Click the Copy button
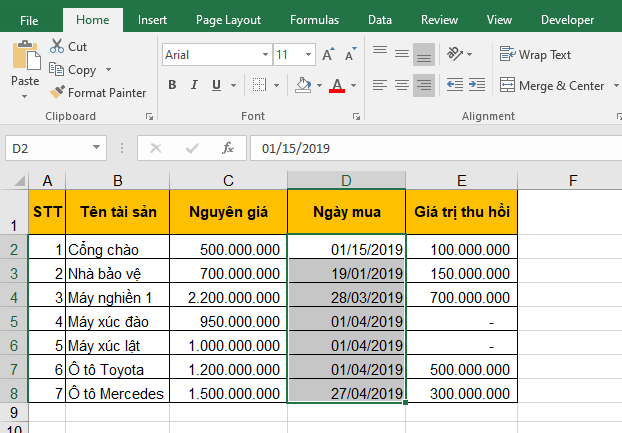This screenshot has height=433, width=622. click(80, 70)
